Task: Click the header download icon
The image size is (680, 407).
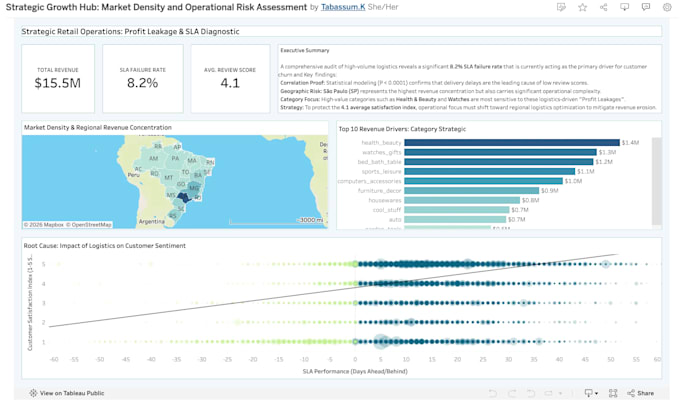Action: pos(624,7)
